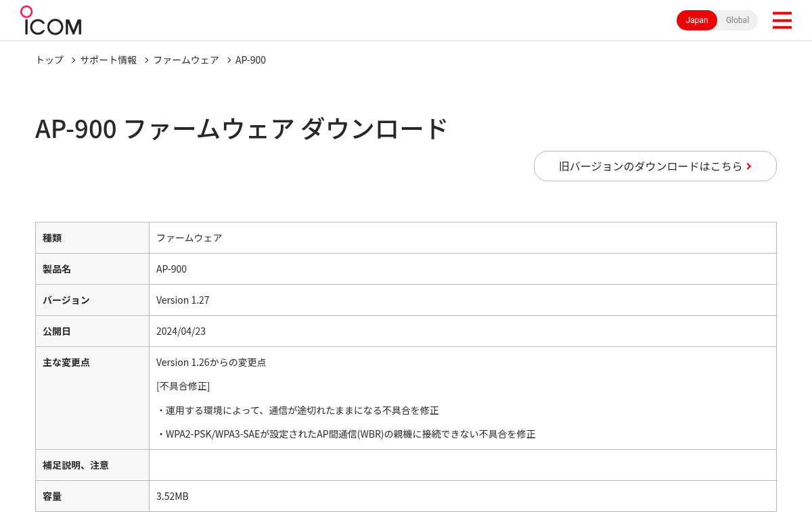
Task: Click the WPA2-PSK/WPA3-SAE bug fix line
Action: tap(346, 434)
